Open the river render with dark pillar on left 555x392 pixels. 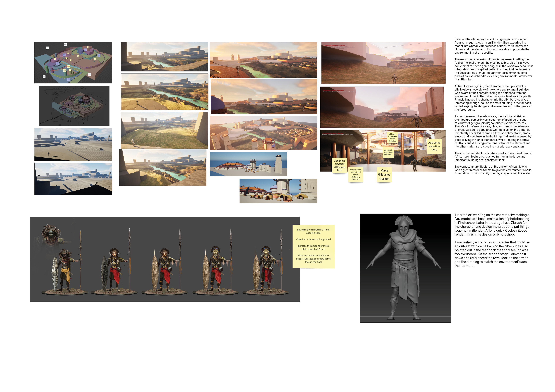164,56
